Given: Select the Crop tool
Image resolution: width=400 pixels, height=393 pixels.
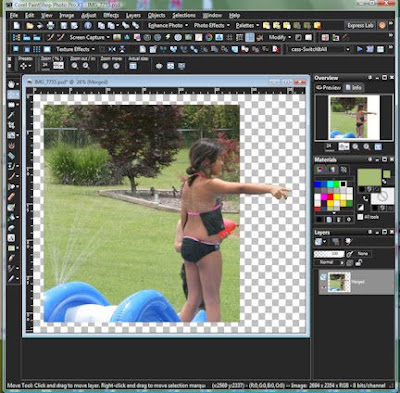Looking at the screenshot, I should [x=12, y=125].
